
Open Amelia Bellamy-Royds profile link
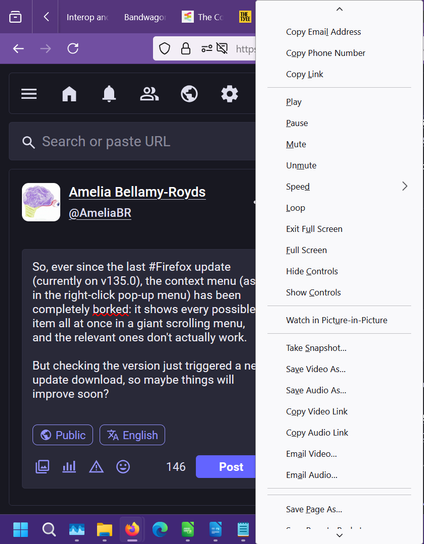[137, 192]
